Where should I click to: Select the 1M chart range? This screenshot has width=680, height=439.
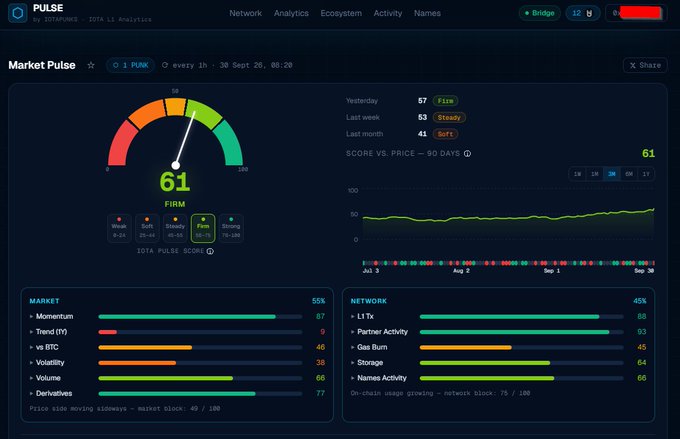(595, 174)
